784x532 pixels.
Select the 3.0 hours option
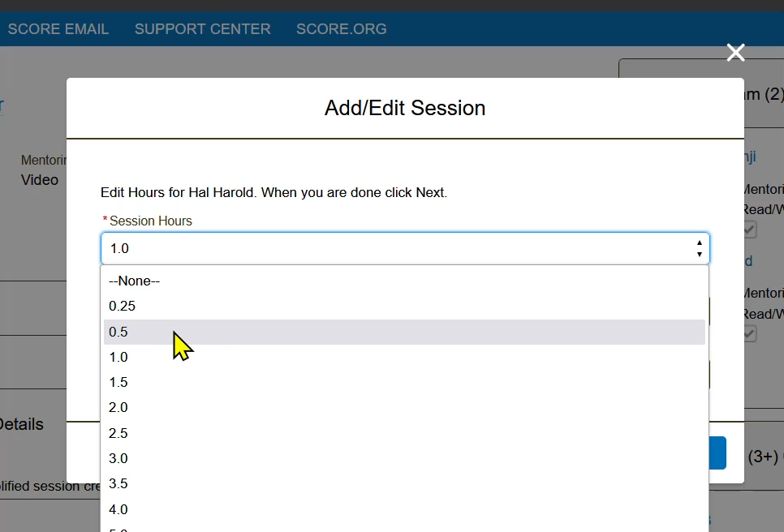coord(118,458)
